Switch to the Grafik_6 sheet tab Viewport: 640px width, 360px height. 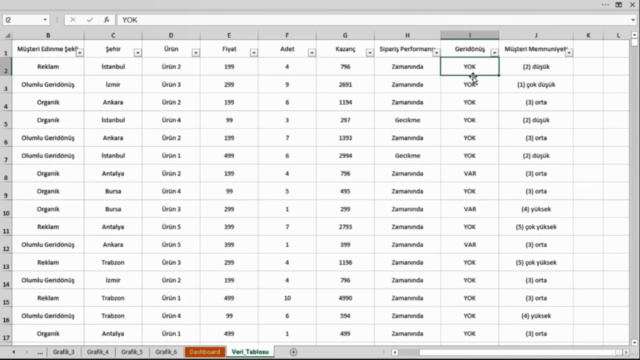[166, 352]
